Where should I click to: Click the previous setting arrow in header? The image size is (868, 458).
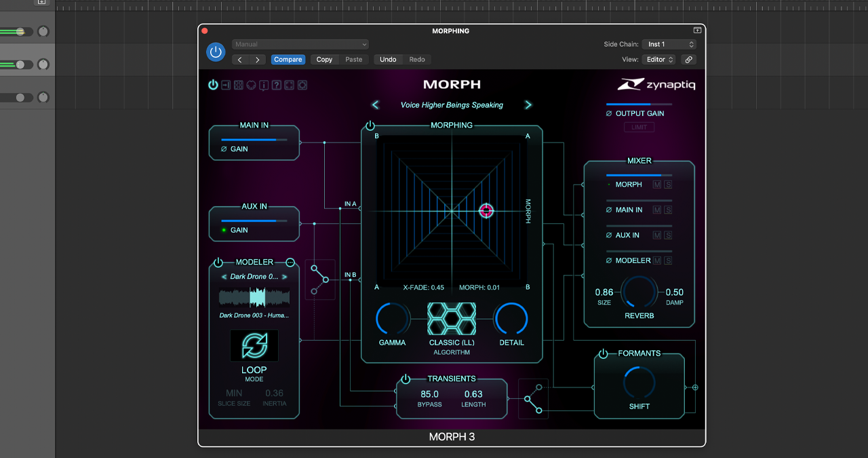pos(240,60)
